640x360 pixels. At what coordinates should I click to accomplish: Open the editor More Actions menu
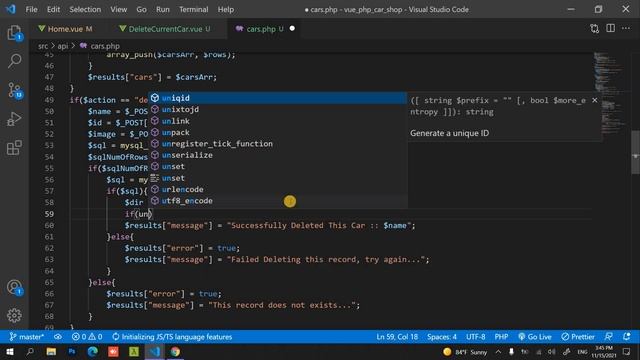(626, 29)
